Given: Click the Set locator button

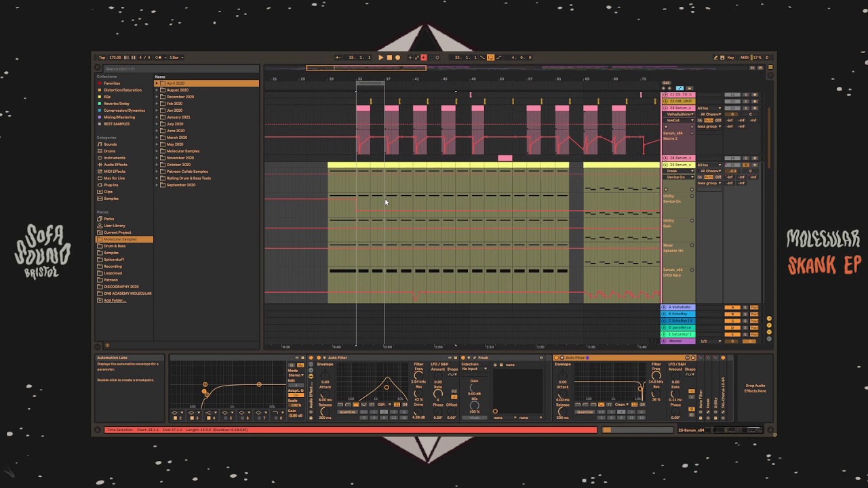Looking at the screenshot, I should click(667, 83).
